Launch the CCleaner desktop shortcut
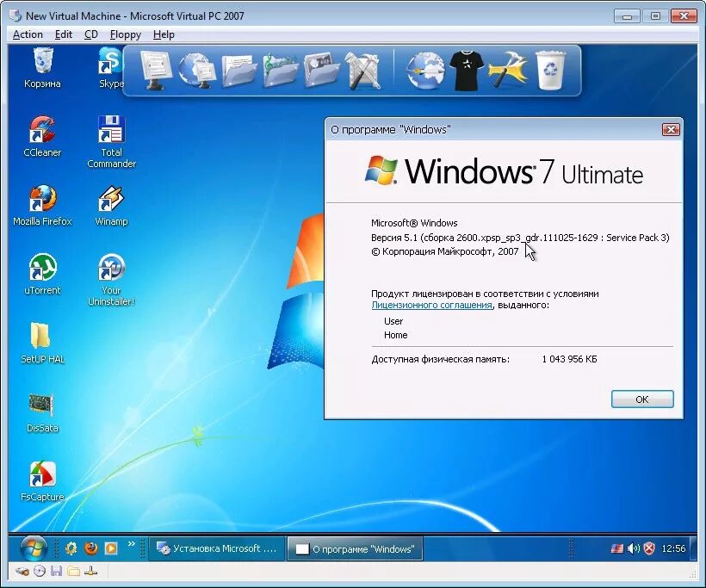 (42, 136)
